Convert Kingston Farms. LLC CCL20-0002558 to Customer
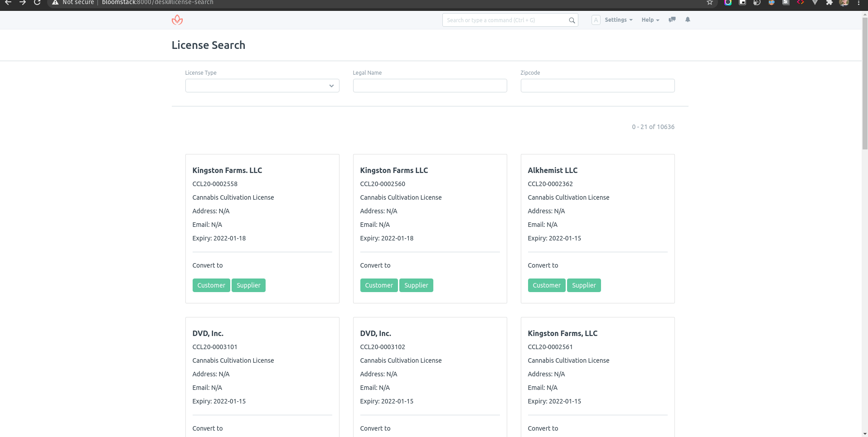 click(x=211, y=285)
